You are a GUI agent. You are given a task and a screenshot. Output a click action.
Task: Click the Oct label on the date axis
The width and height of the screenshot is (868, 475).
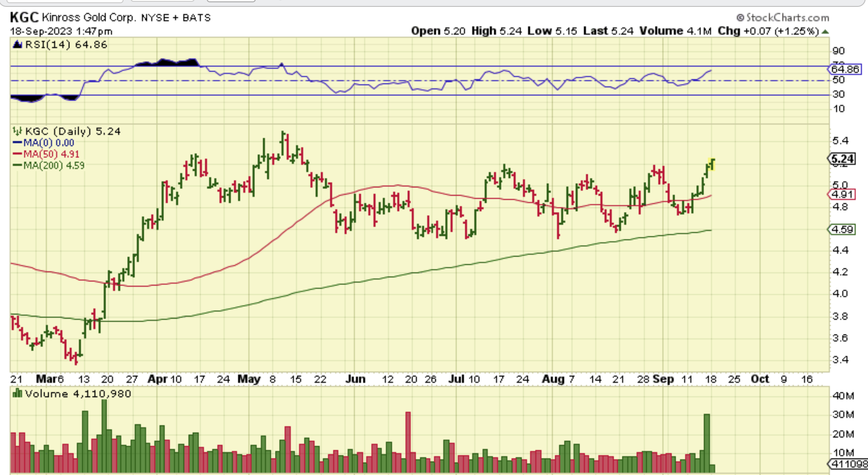(760, 379)
